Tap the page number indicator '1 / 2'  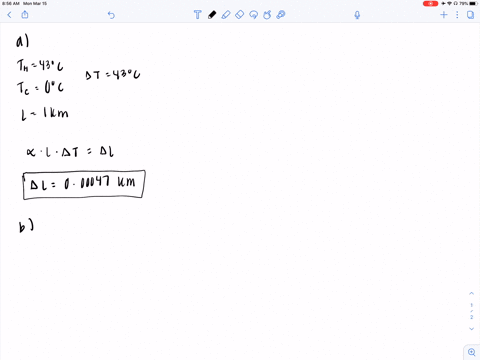point(471,311)
